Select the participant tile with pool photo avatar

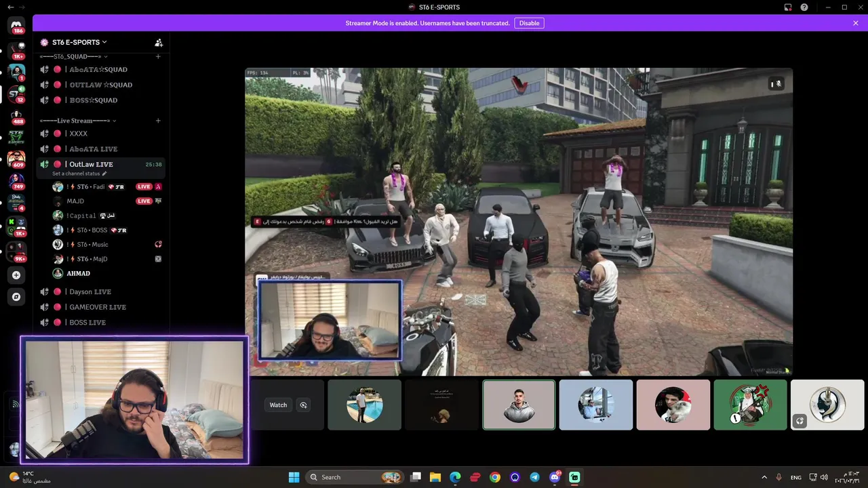(365, 405)
